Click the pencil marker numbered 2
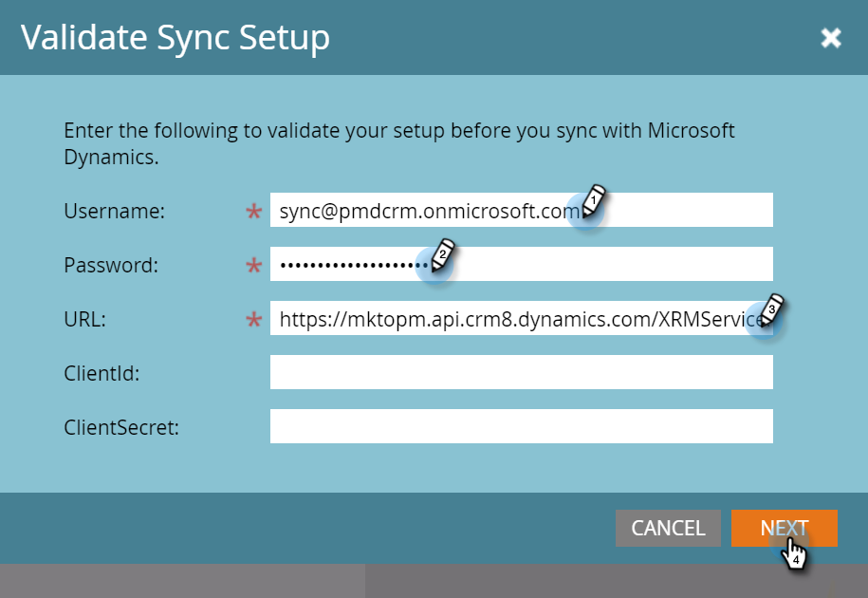The height and width of the screenshot is (598, 868). click(x=440, y=256)
